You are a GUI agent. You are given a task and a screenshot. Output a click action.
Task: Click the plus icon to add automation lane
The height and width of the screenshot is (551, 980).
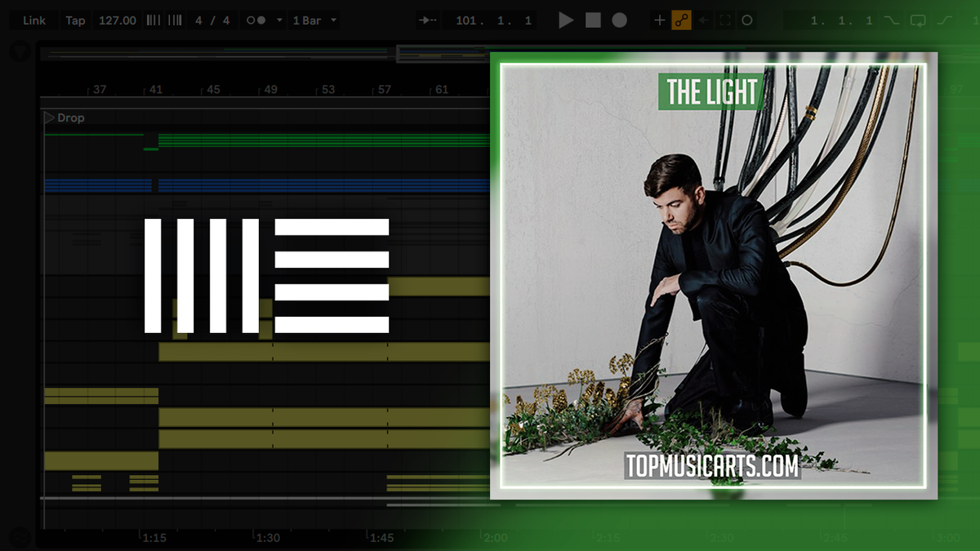(659, 20)
